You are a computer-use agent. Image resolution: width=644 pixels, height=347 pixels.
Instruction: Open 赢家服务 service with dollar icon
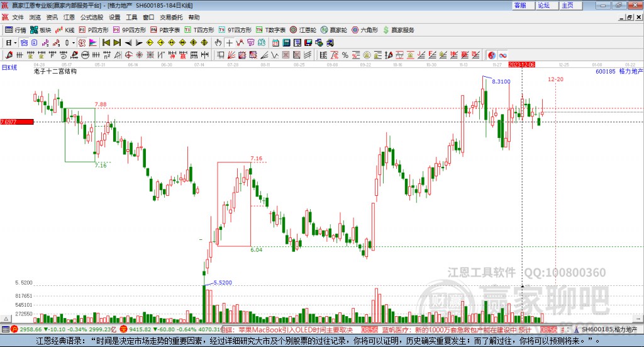coord(398,30)
